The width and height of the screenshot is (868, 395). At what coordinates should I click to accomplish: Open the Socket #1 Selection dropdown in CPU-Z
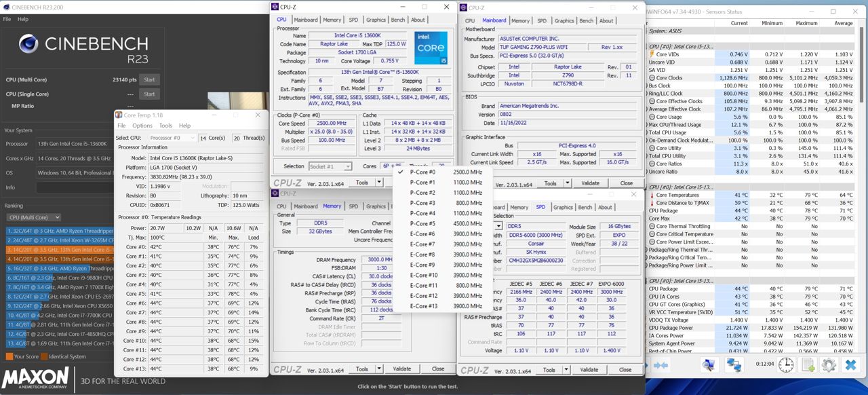tap(330, 166)
